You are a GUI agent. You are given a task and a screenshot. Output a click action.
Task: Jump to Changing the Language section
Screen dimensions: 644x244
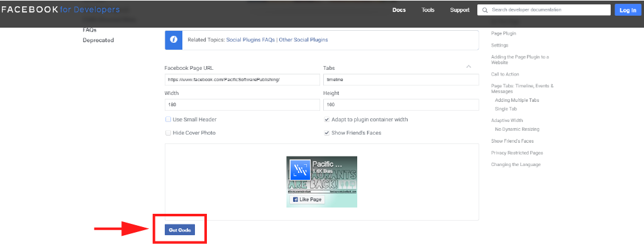click(516, 164)
